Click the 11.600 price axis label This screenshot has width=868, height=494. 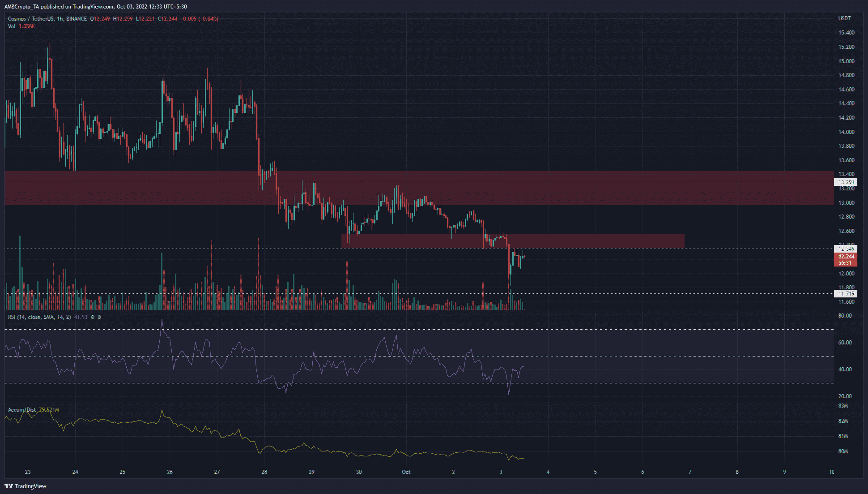pos(846,302)
